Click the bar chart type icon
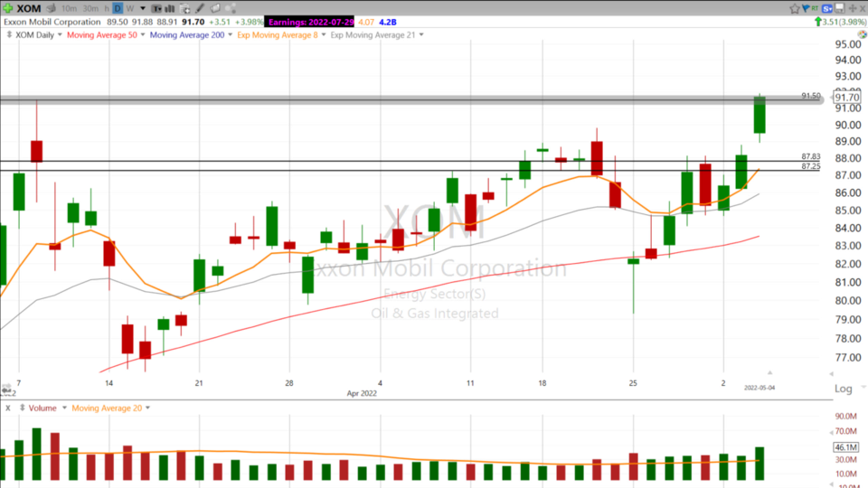868x488 pixels. tap(170, 8)
